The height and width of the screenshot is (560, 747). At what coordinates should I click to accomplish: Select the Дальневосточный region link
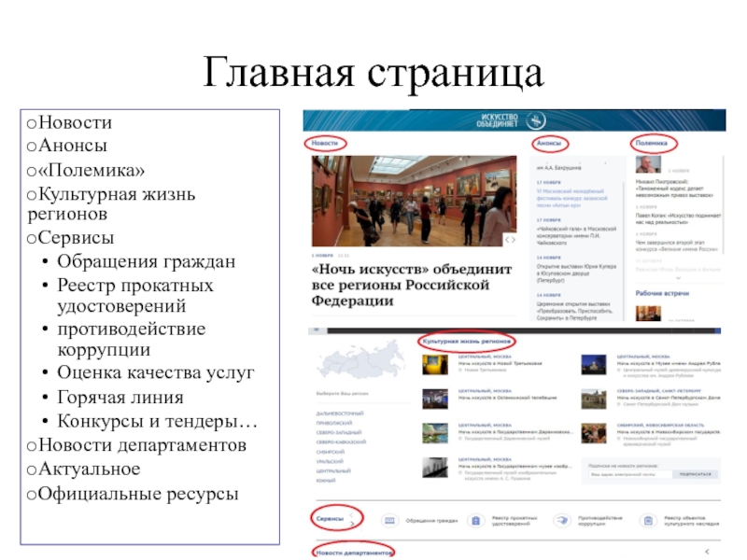pos(341,413)
